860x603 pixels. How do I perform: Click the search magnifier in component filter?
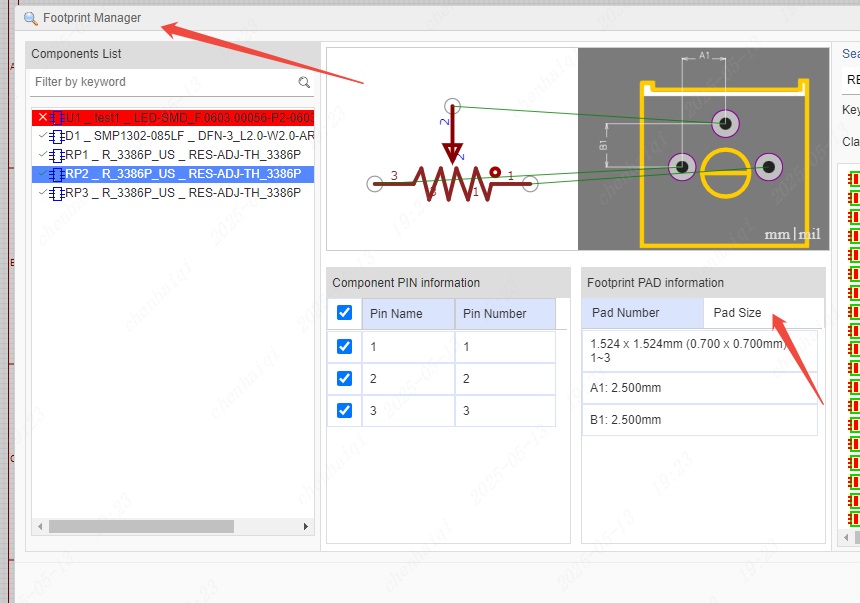304,82
